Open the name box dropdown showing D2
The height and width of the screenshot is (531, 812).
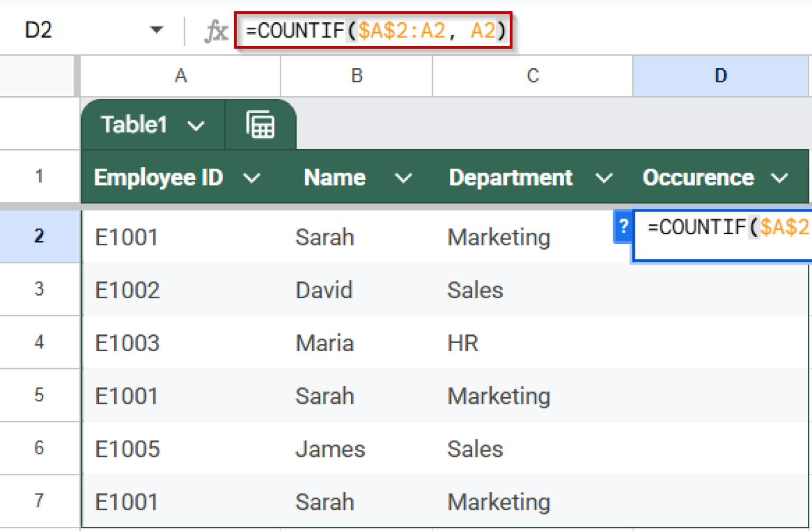(156, 30)
